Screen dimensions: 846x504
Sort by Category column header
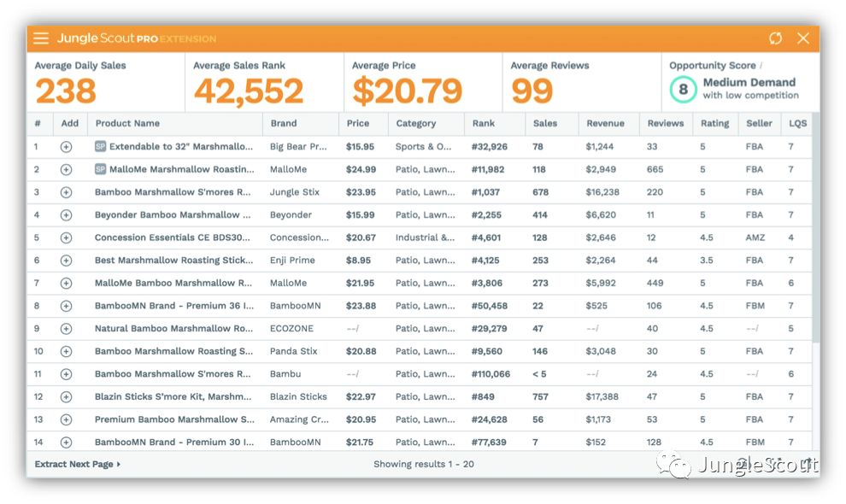(415, 123)
